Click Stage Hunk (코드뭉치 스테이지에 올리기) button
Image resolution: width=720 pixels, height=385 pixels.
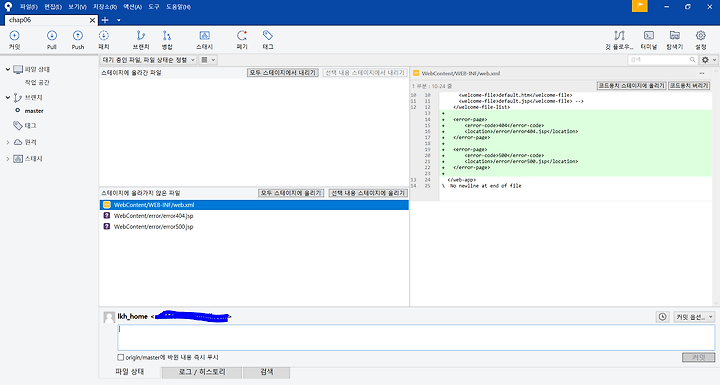pyautogui.click(x=631, y=86)
